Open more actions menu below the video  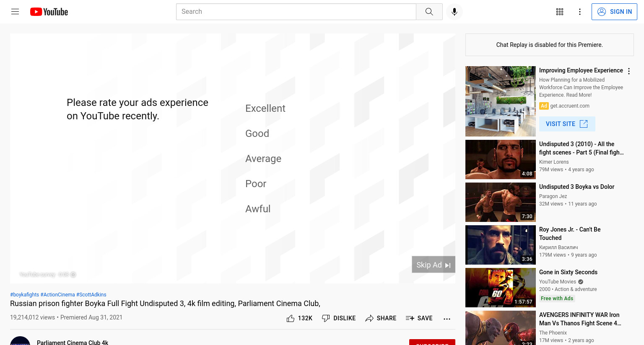click(x=447, y=319)
